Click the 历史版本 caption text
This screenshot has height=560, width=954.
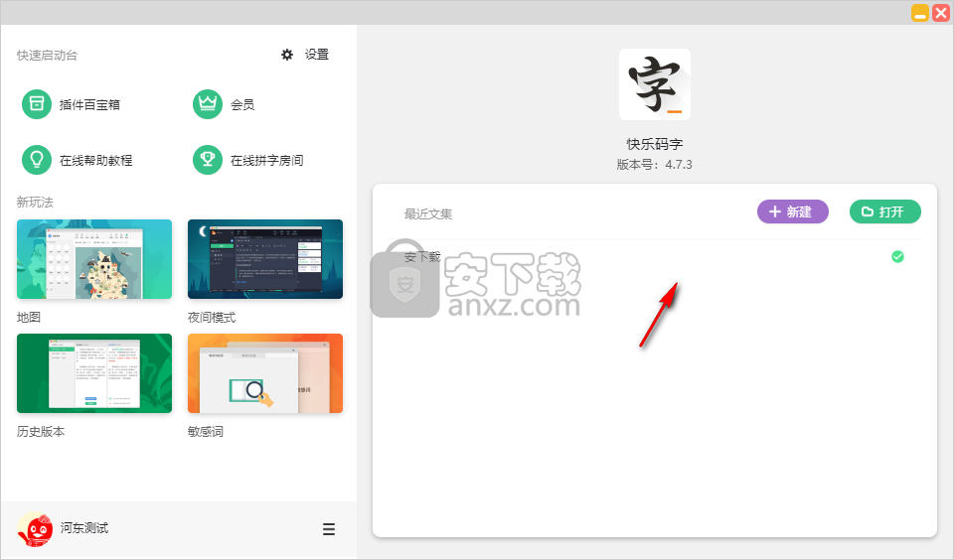[x=40, y=431]
